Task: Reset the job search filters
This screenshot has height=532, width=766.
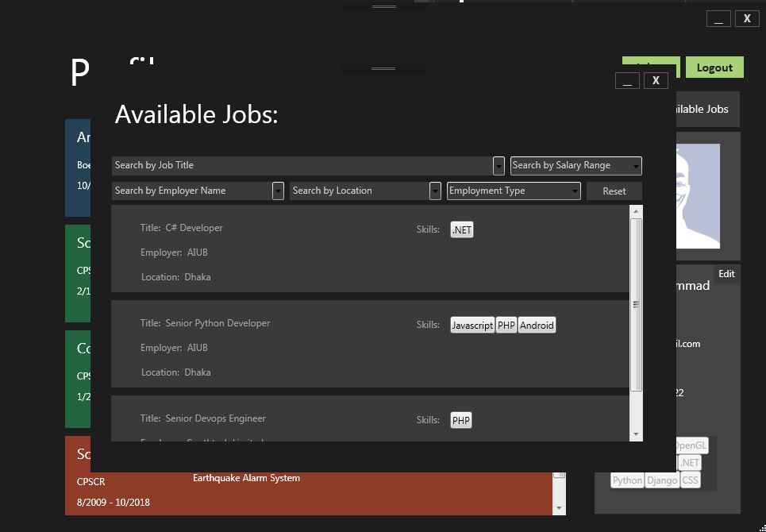Action: tap(614, 191)
